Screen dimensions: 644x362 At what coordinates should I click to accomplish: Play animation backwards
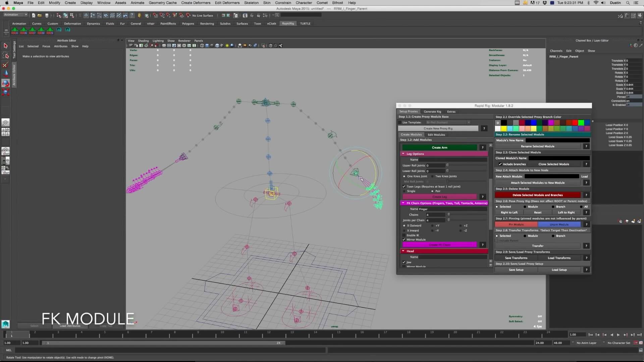(x=611, y=335)
